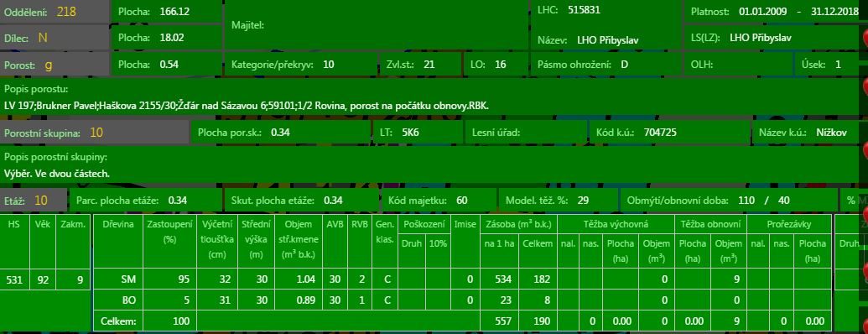Click the Kategorie/překryv value 10
868x334 pixels.
[328, 65]
